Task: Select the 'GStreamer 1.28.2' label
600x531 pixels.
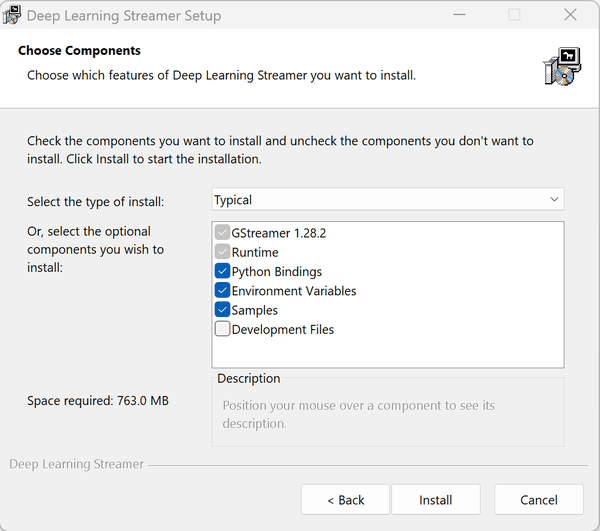Action: (279, 233)
